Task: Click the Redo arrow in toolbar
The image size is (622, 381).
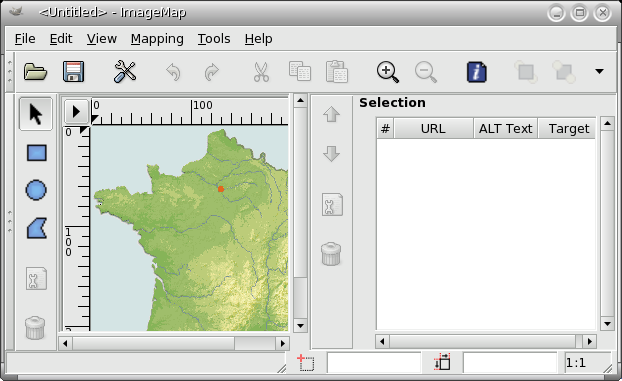Action: pos(212,72)
